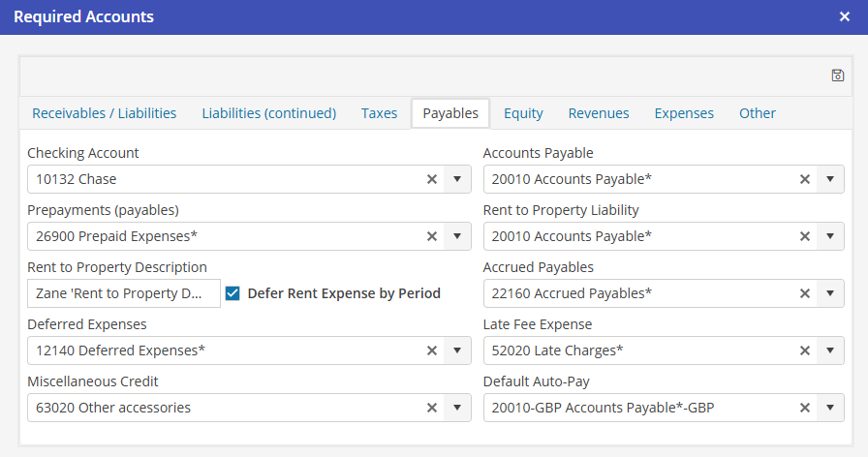868x457 pixels.
Task: Clear the Checking Account selection
Action: (x=432, y=179)
